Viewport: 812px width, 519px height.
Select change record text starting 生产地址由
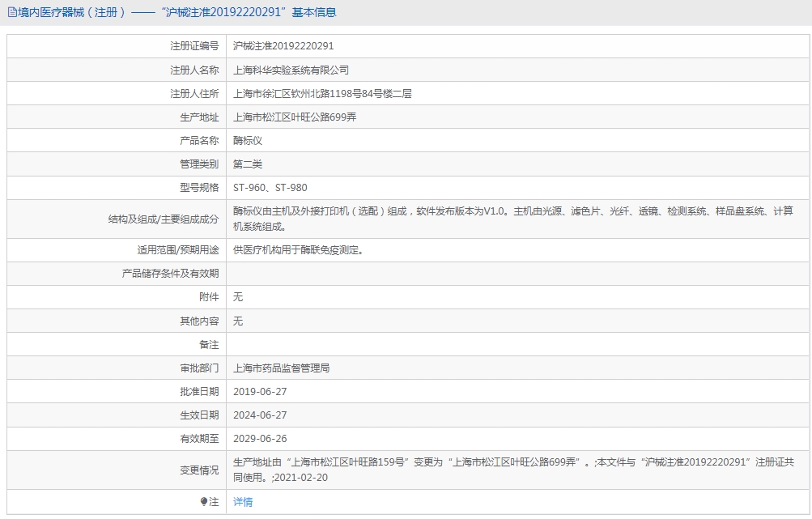pyautogui.click(x=513, y=470)
